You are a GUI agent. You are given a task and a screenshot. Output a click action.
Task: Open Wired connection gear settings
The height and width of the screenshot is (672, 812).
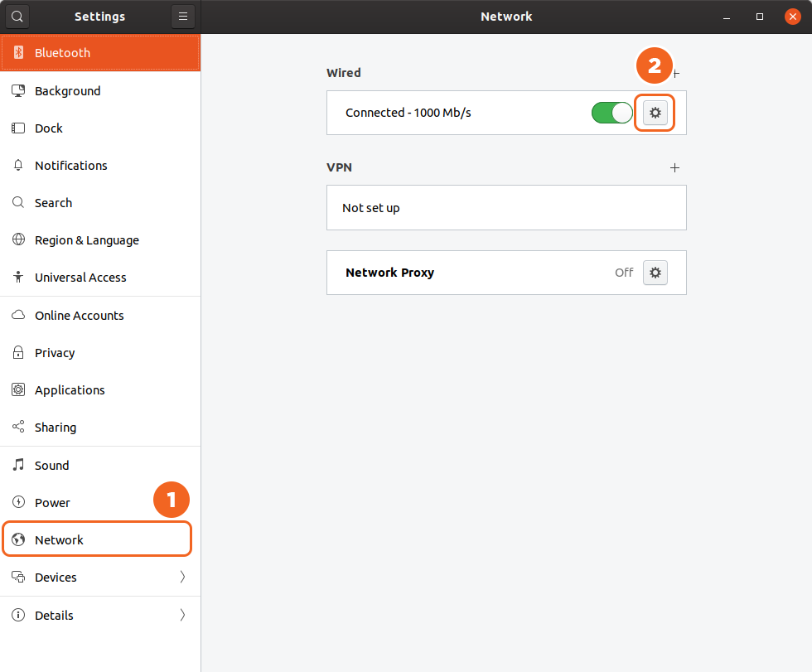pyautogui.click(x=655, y=113)
